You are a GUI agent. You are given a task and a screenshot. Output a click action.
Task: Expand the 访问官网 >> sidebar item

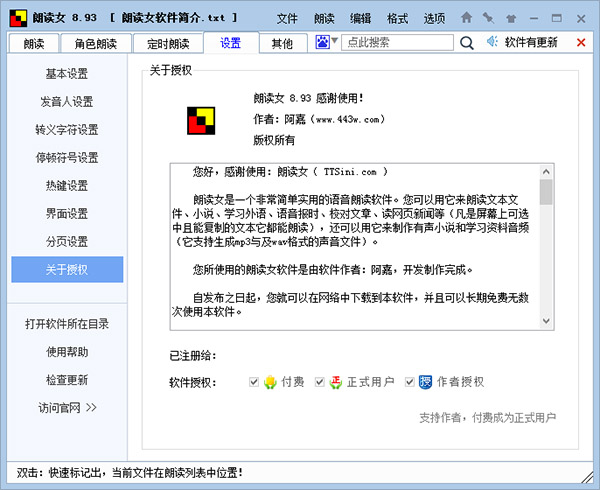click(x=67, y=407)
